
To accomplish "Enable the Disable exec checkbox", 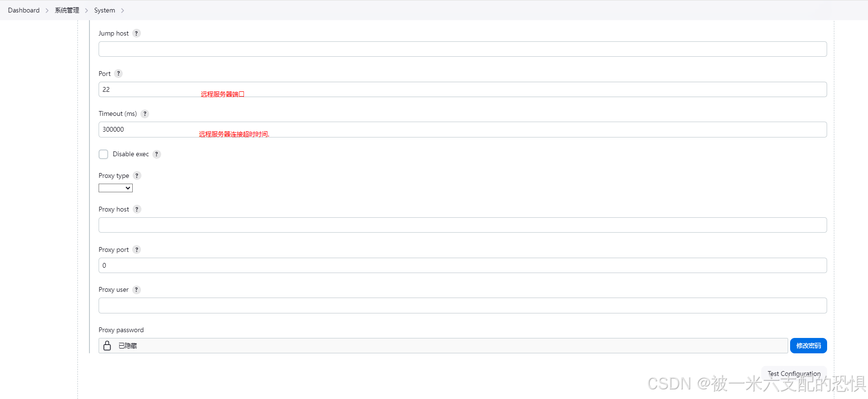I will click(103, 154).
